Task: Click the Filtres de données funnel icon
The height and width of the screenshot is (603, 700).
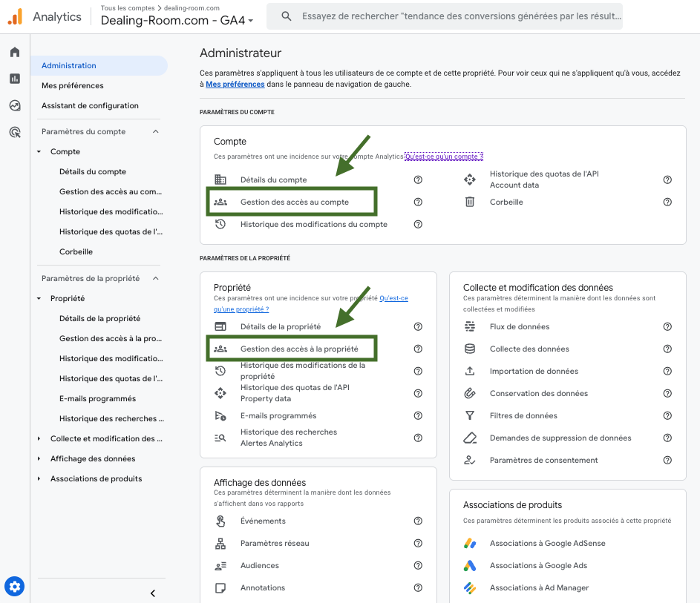Action: (470, 415)
